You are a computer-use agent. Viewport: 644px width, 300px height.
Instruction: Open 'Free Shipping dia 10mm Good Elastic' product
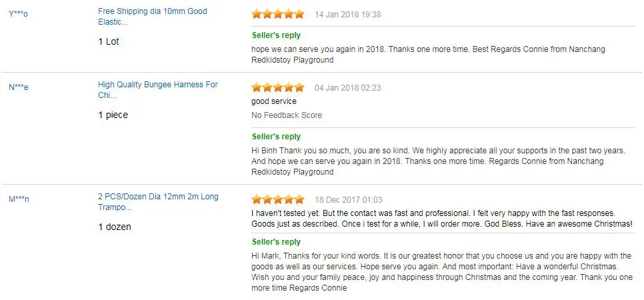coord(152,17)
